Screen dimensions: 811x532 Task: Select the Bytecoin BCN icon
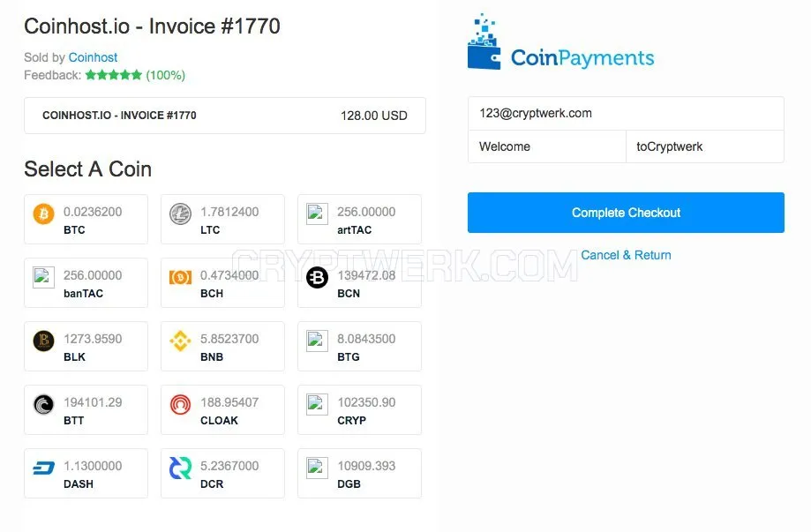click(317, 278)
